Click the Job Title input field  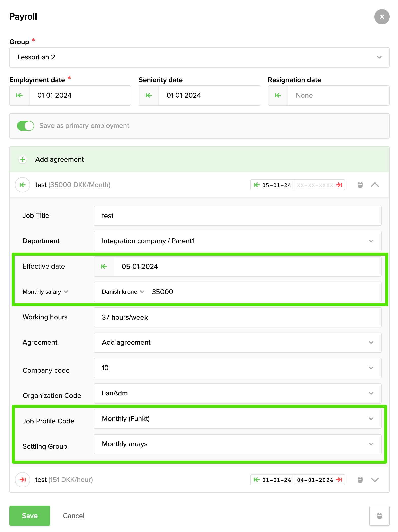[x=237, y=216]
